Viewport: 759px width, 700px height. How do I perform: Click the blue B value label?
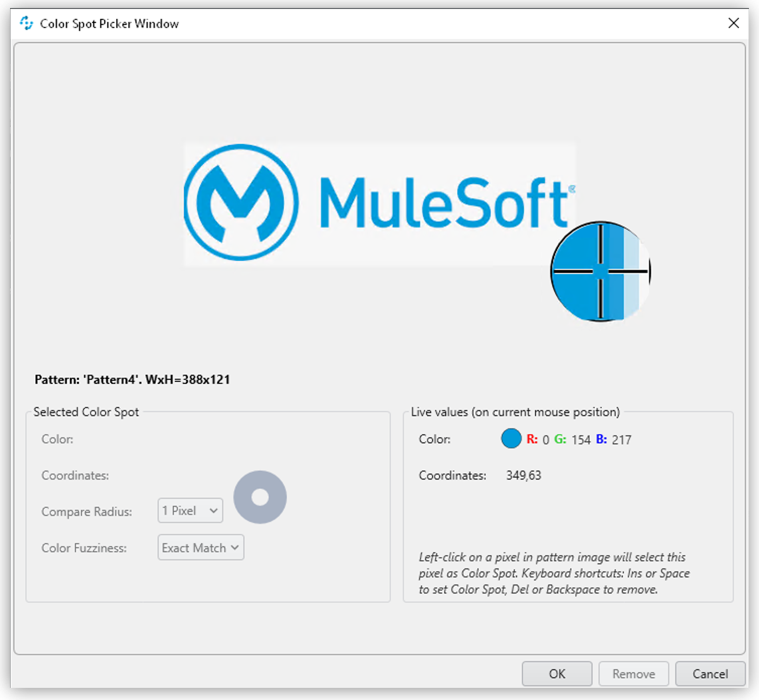601,439
